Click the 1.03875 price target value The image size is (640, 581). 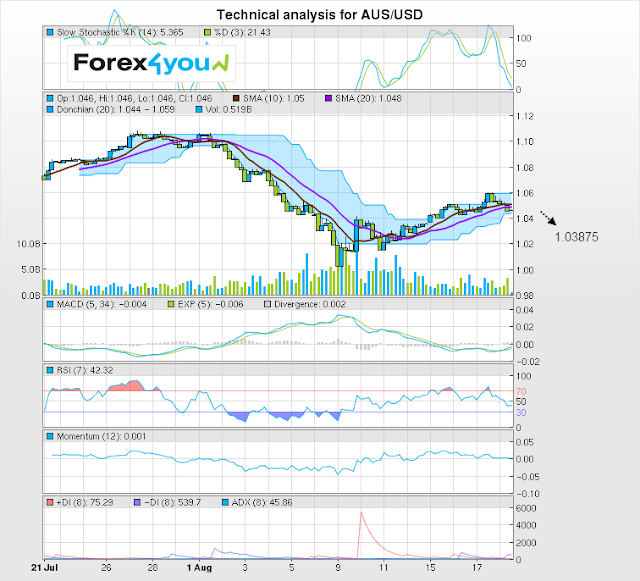(x=576, y=237)
